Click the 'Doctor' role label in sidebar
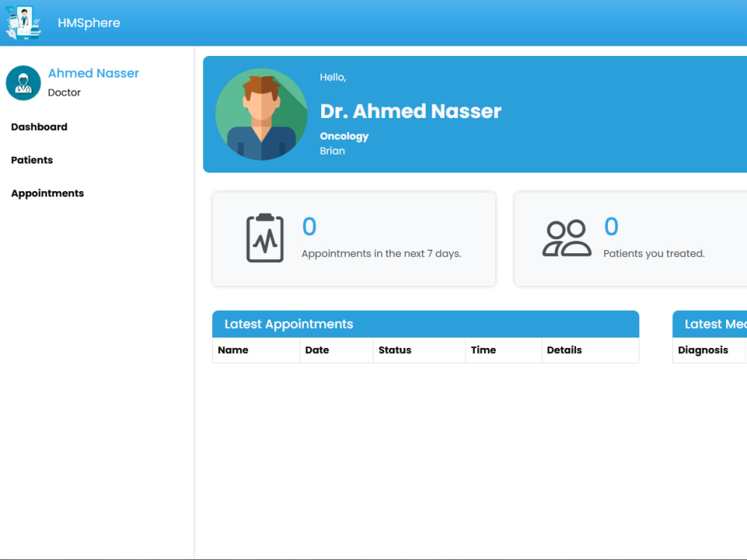The image size is (747, 560). [x=64, y=93]
